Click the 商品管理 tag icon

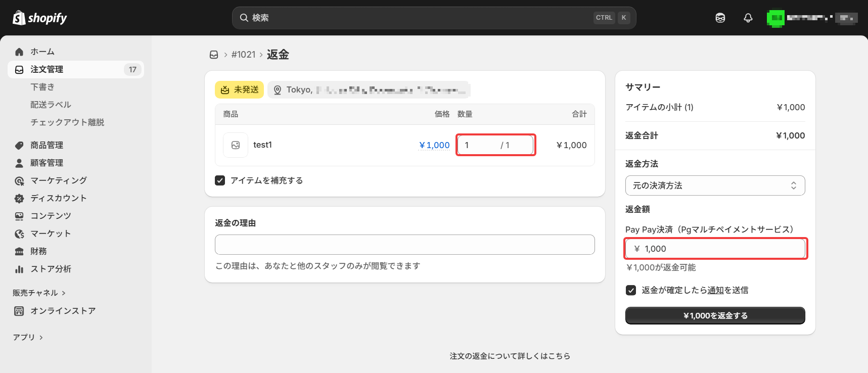[19, 145]
